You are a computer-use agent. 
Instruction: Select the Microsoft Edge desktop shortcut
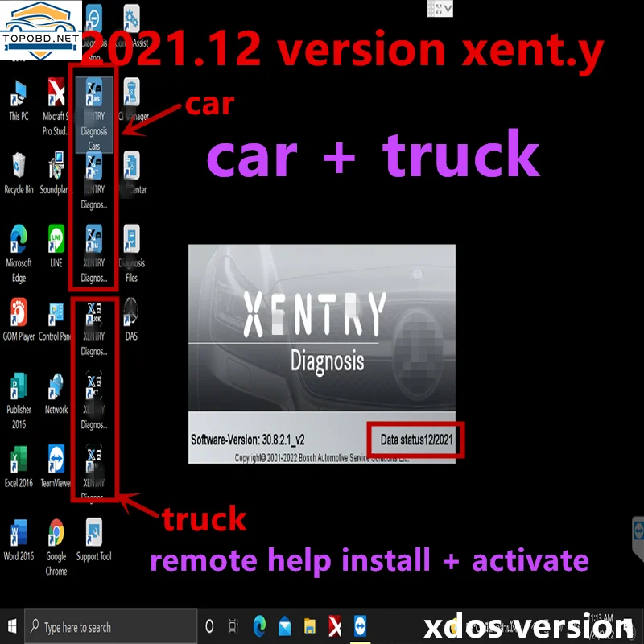[x=19, y=254]
